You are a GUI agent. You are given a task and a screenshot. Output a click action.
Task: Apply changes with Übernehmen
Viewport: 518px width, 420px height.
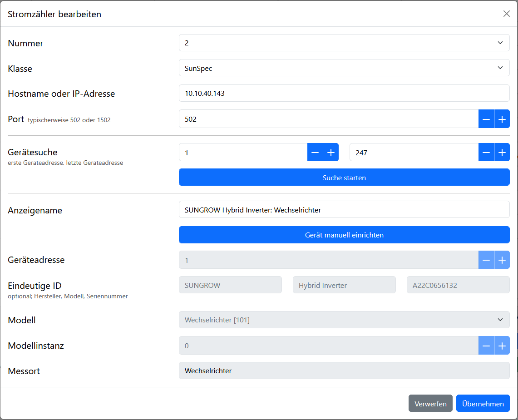483,404
